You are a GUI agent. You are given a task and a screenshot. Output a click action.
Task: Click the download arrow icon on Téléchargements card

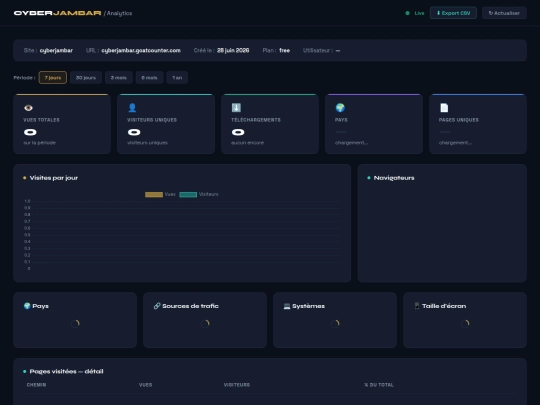click(236, 108)
